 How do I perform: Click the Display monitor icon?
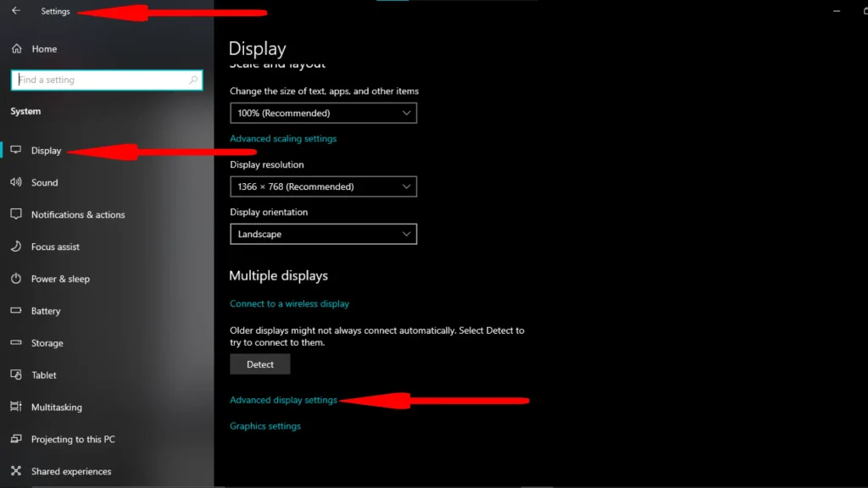click(x=16, y=150)
